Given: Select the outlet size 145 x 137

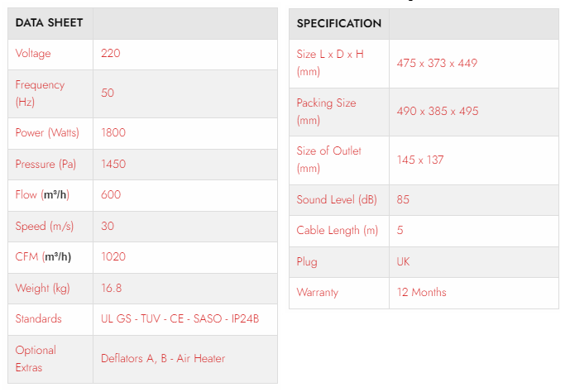Looking at the screenshot, I should click(x=420, y=160).
